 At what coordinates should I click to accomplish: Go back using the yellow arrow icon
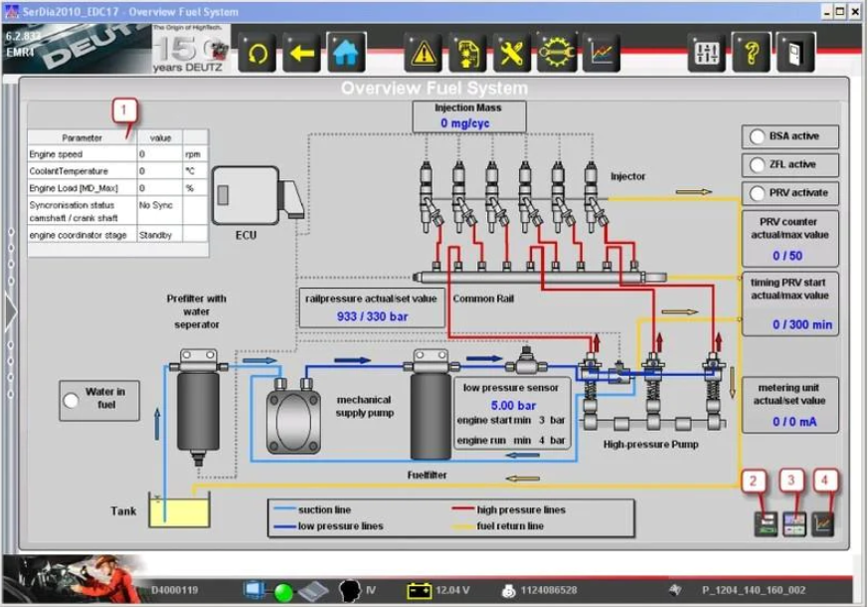(x=302, y=53)
